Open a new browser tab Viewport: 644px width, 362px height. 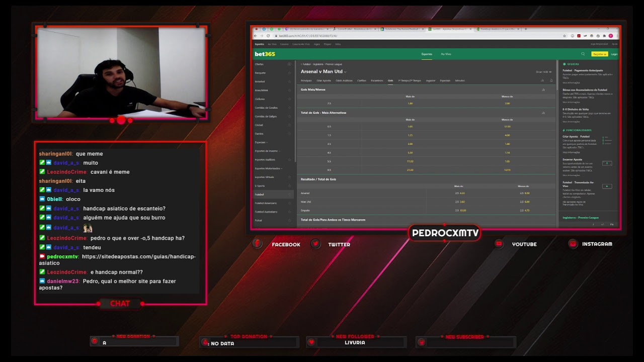pyautogui.click(x=526, y=29)
